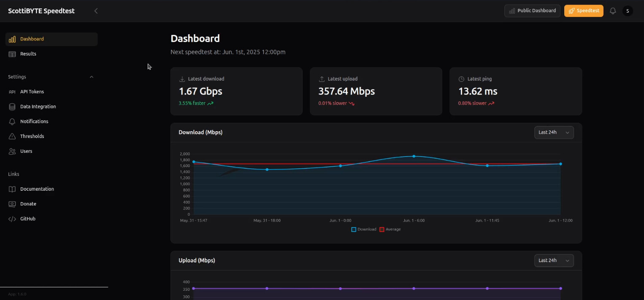Open Data Integration settings
Screen dimensions: 644x300
51,107
